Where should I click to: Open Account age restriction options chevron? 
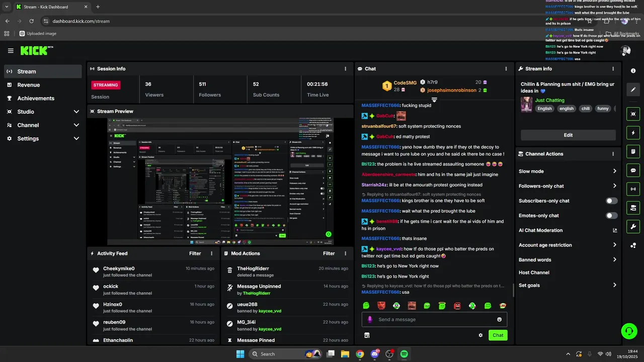pyautogui.click(x=614, y=245)
